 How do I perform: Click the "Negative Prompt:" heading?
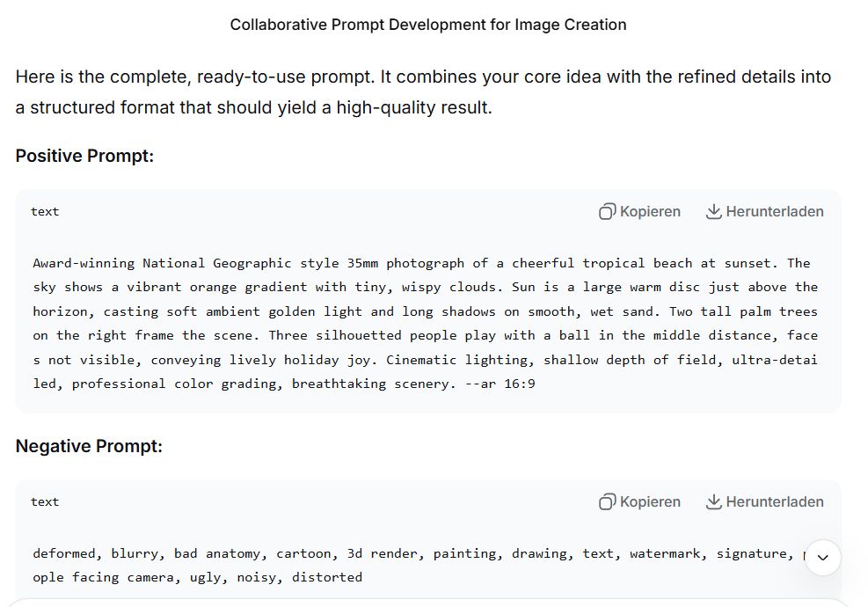89,447
